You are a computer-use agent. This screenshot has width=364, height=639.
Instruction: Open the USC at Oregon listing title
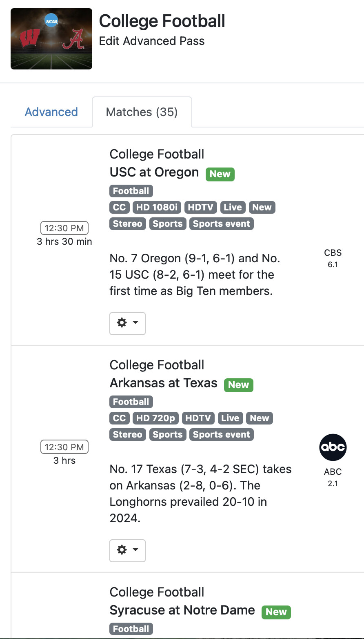154,172
